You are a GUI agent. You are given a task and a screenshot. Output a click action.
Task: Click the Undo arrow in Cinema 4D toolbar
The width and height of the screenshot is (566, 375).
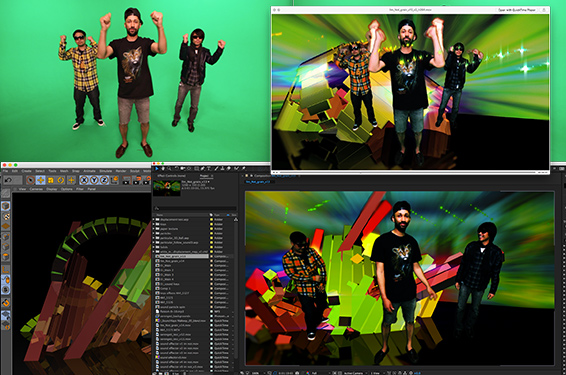8,179
